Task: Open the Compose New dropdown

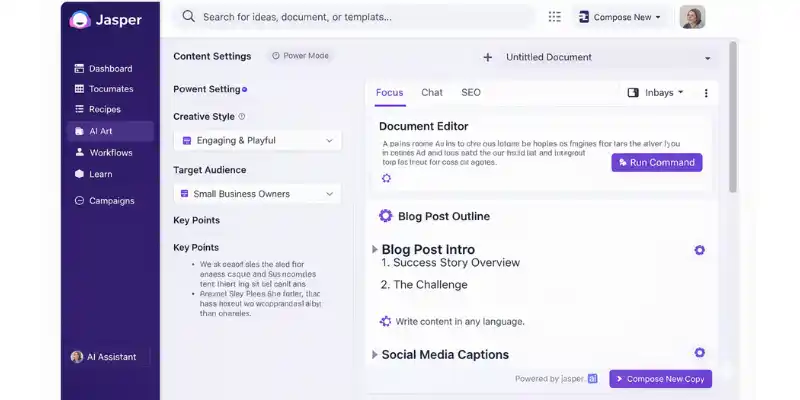Action: [x=620, y=17]
